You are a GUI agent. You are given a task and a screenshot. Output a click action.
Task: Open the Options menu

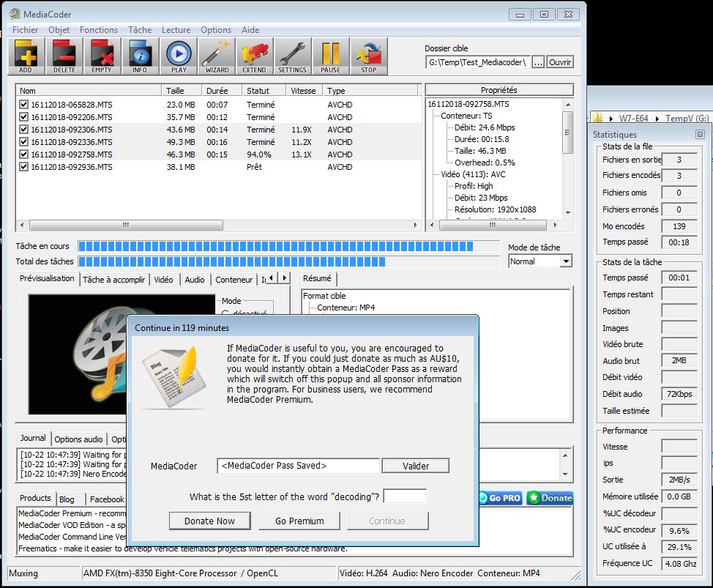216,30
